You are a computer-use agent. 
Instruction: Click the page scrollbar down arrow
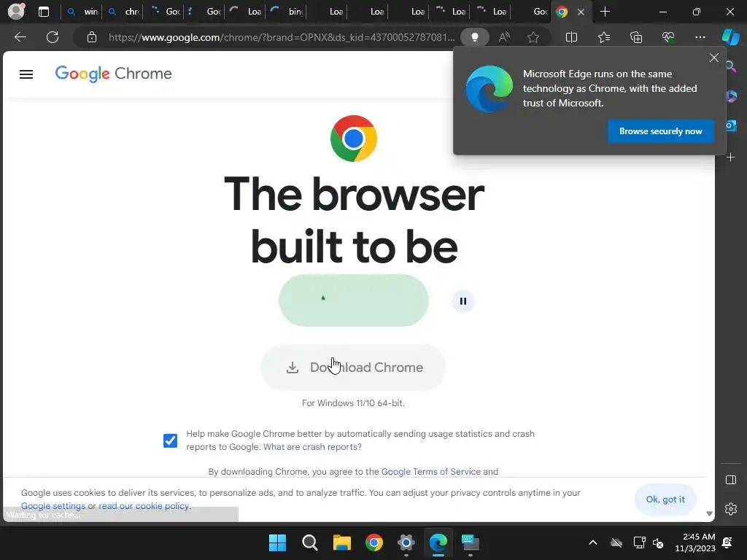[709, 513]
